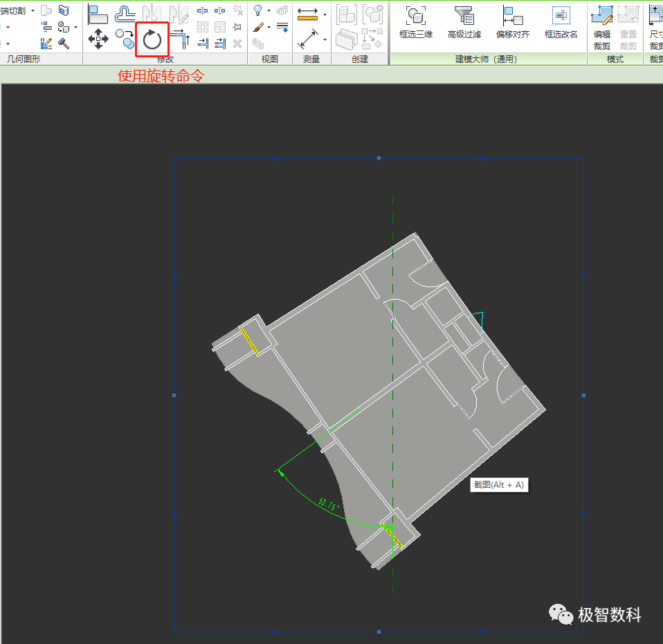Click the 建模大师 (通用) panel title
Viewport: 663px width, 644px height.
pyautogui.click(x=487, y=59)
